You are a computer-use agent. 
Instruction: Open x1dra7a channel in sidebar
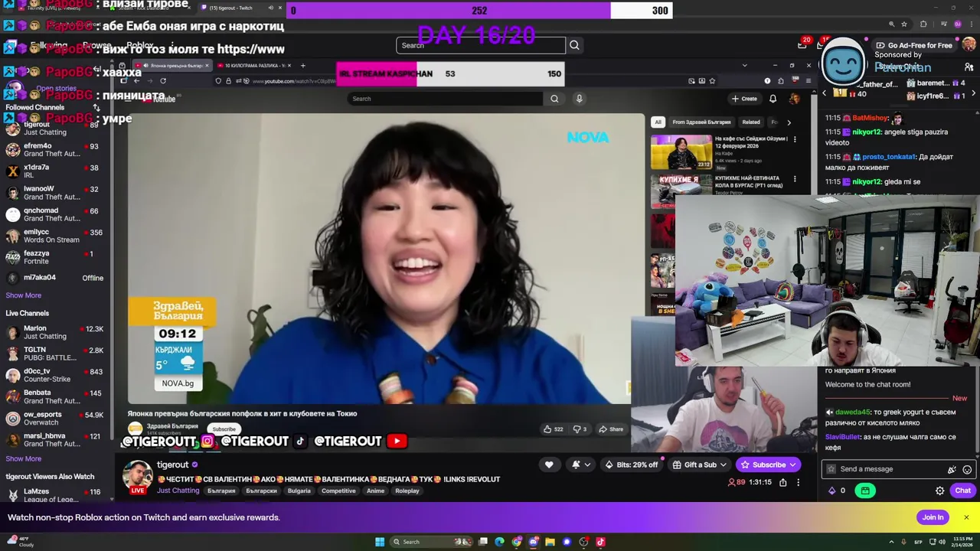54,171
